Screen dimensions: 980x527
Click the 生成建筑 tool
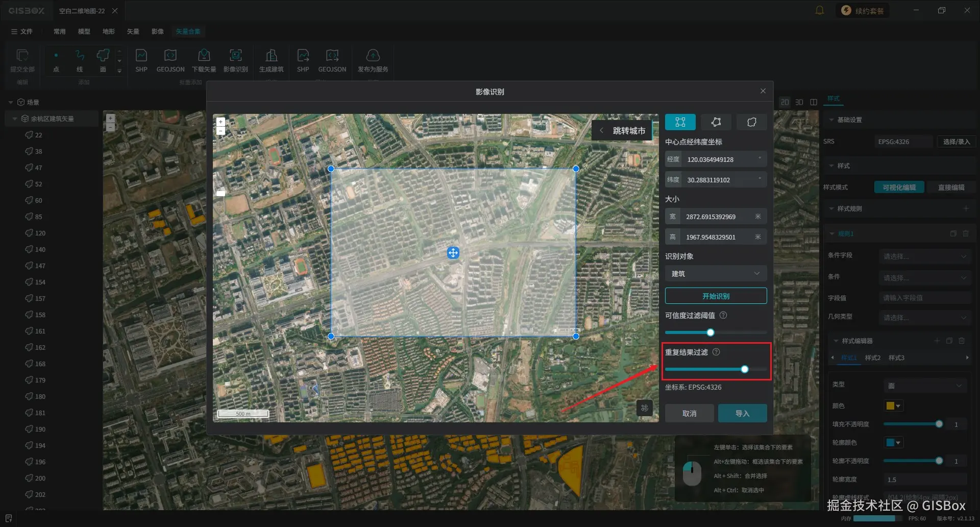[x=272, y=61]
